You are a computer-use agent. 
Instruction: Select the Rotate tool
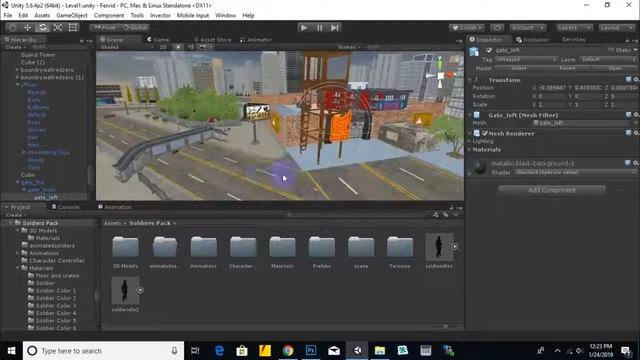pyautogui.click(x=42, y=27)
